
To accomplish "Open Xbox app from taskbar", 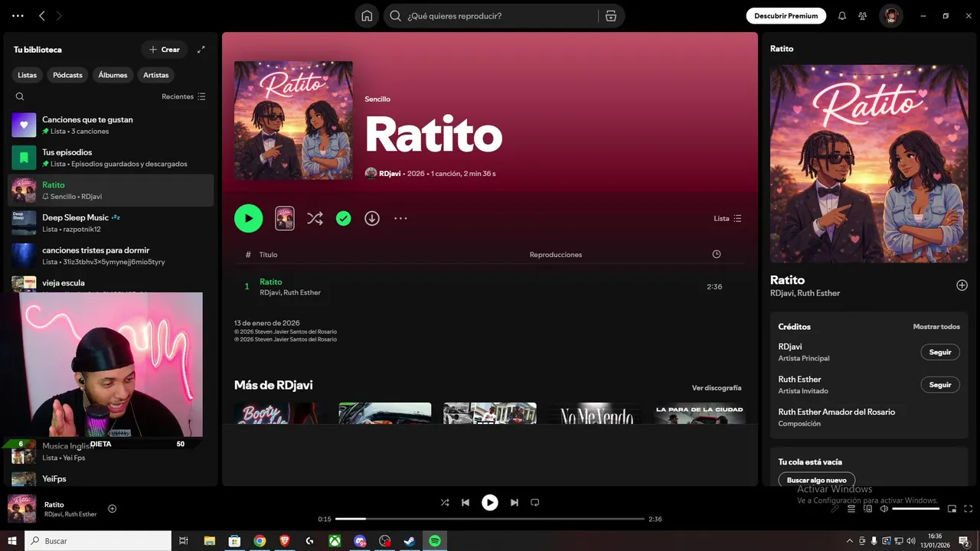I will pos(335,540).
